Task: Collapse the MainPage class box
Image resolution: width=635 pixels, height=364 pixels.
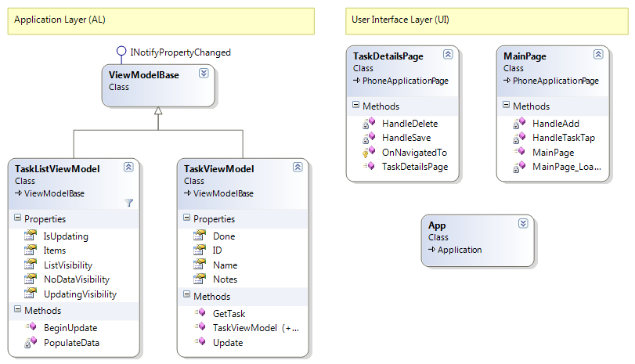Action: tap(598, 54)
